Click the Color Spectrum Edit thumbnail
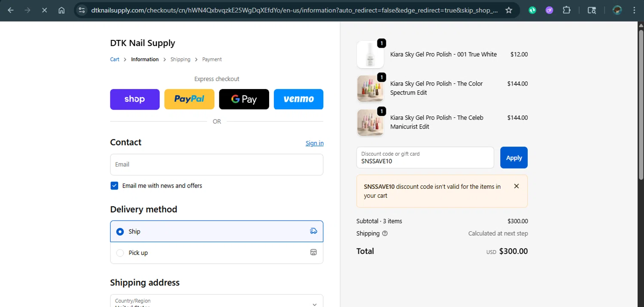Screen dimensions: 644x307 (370, 89)
